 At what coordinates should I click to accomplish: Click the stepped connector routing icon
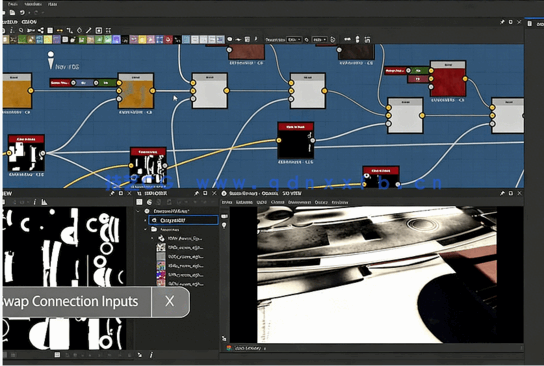point(70,31)
